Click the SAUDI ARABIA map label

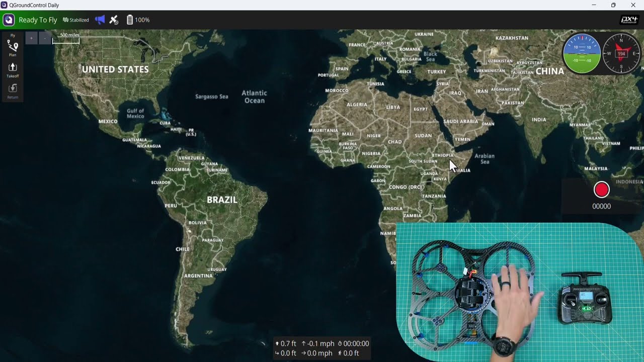[461, 121]
